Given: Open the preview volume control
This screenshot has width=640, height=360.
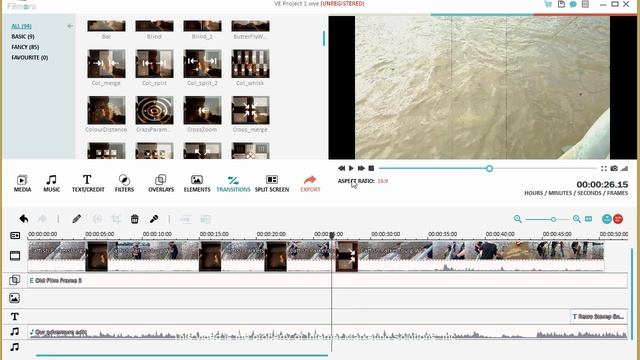Looking at the screenshot, I should pyautogui.click(x=624, y=168).
